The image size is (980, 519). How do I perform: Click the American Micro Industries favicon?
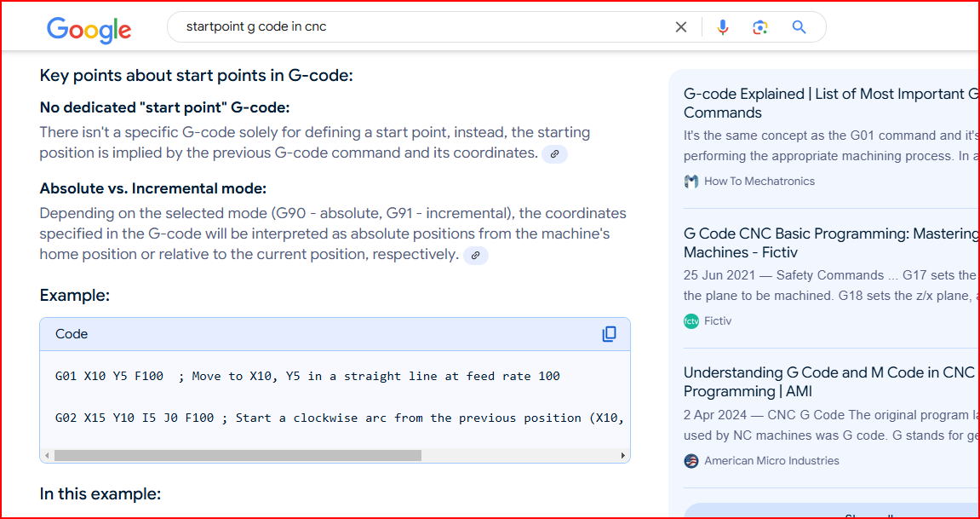[691, 461]
